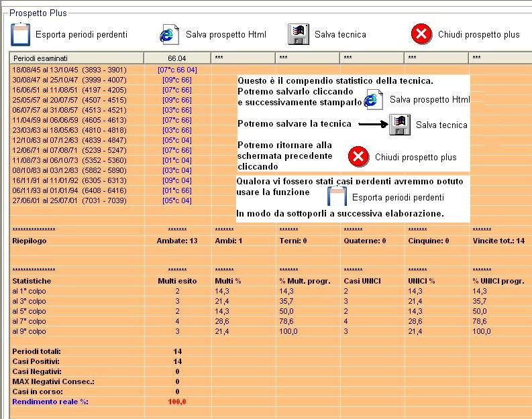Click the 'Riepilogo' row label
This screenshot has height=419, width=532.
pyautogui.click(x=30, y=241)
